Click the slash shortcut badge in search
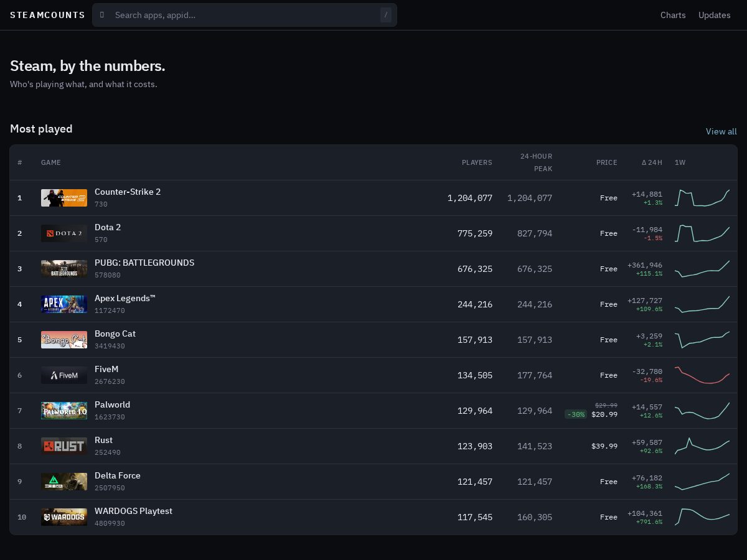747x560 pixels. (386, 15)
